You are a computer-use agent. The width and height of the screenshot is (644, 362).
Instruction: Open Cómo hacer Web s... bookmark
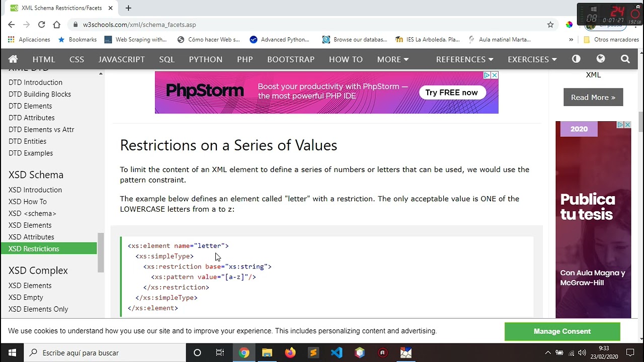point(209,39)
